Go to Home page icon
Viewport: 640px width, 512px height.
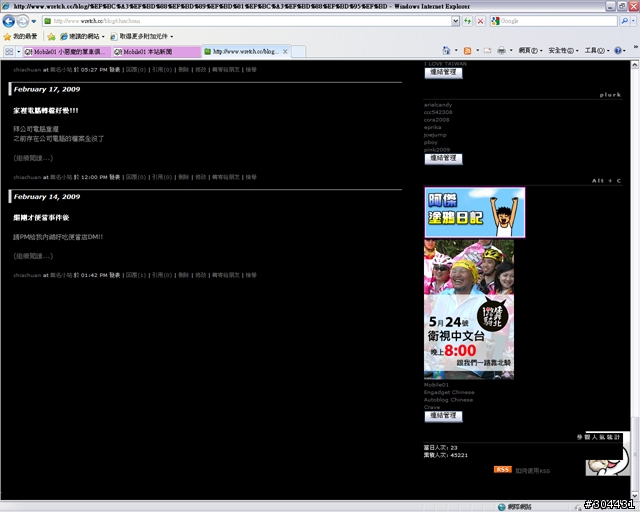point(446,50)
